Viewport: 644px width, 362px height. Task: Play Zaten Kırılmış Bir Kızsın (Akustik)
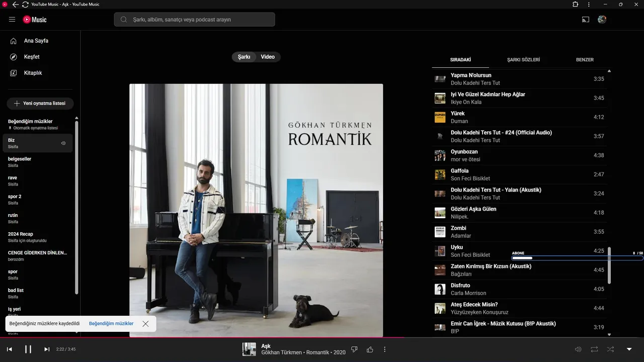519,270
